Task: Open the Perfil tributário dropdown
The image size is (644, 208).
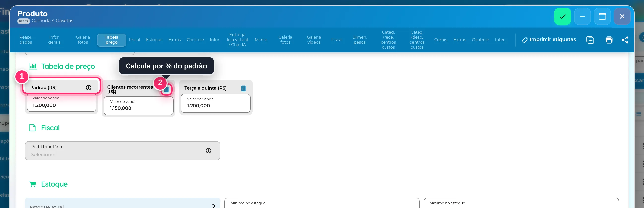Action: point(123,151)
